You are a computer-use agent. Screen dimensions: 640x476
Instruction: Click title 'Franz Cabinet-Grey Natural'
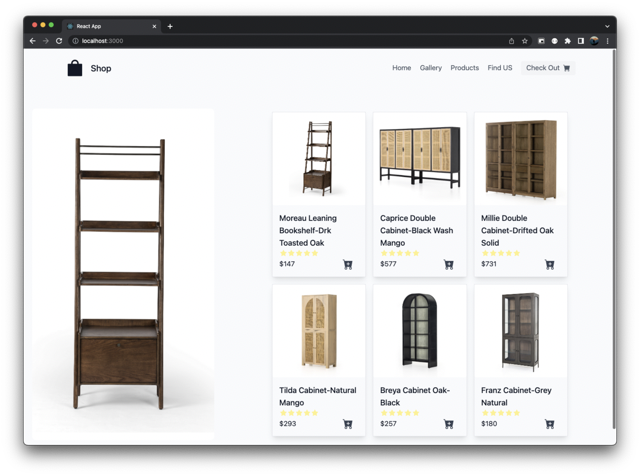516,396
